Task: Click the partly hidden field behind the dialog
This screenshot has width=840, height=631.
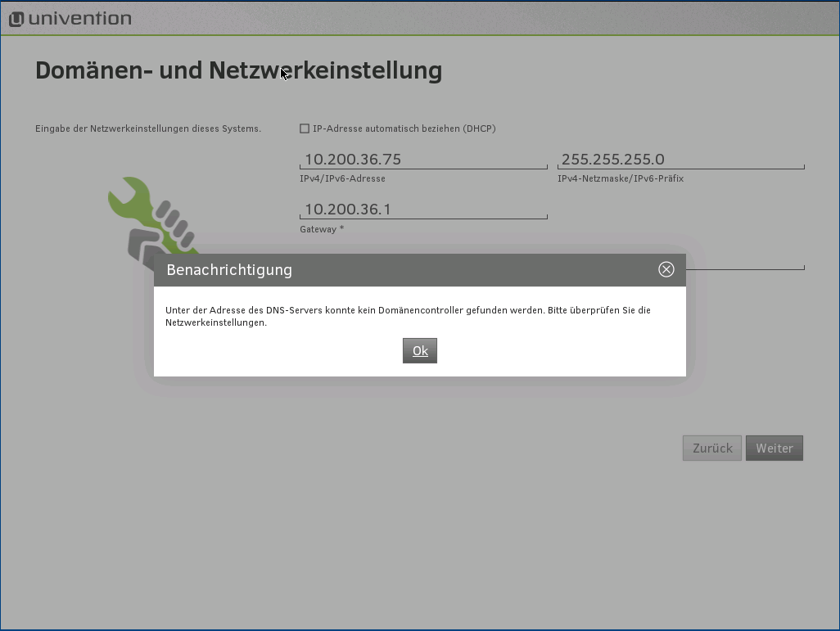Action: [x=745, y=262]
